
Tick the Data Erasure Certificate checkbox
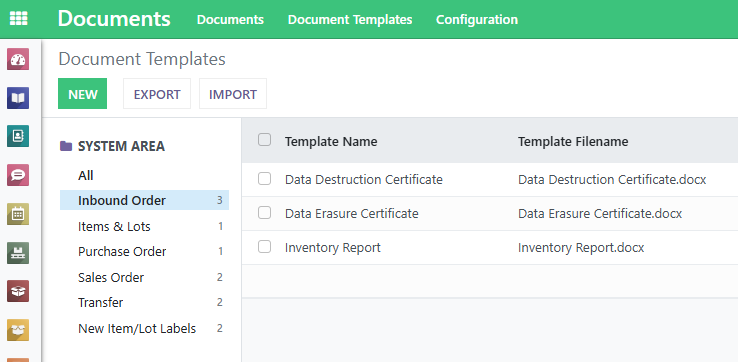(265, 213)
